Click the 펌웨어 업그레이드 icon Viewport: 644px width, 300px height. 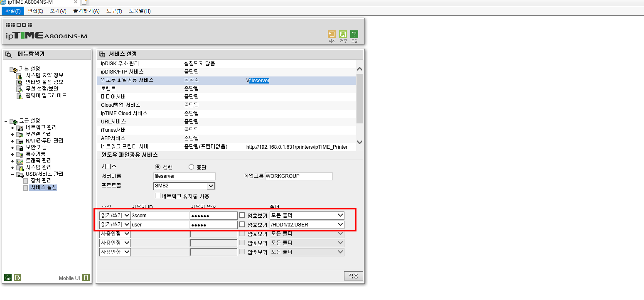(x=20, y=96)
